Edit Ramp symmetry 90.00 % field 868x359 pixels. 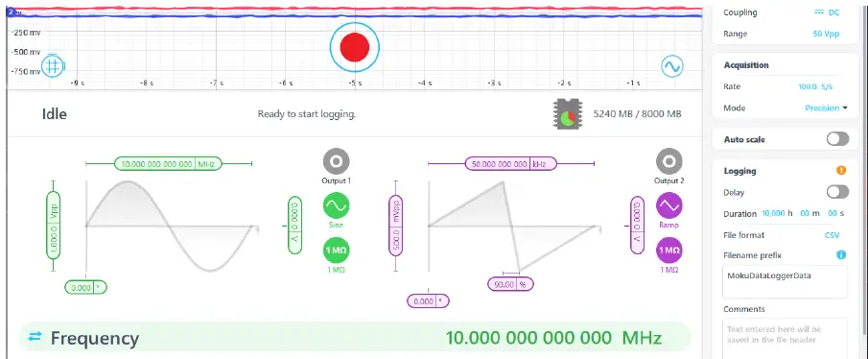pos(510,284)
